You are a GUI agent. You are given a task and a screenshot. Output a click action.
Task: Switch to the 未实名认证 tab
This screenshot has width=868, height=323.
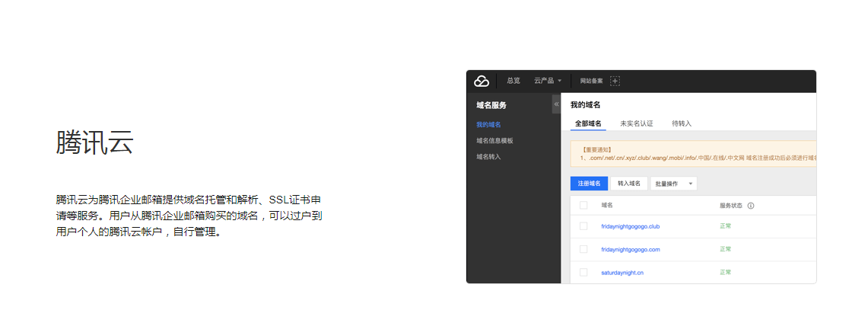coord(637,123)
